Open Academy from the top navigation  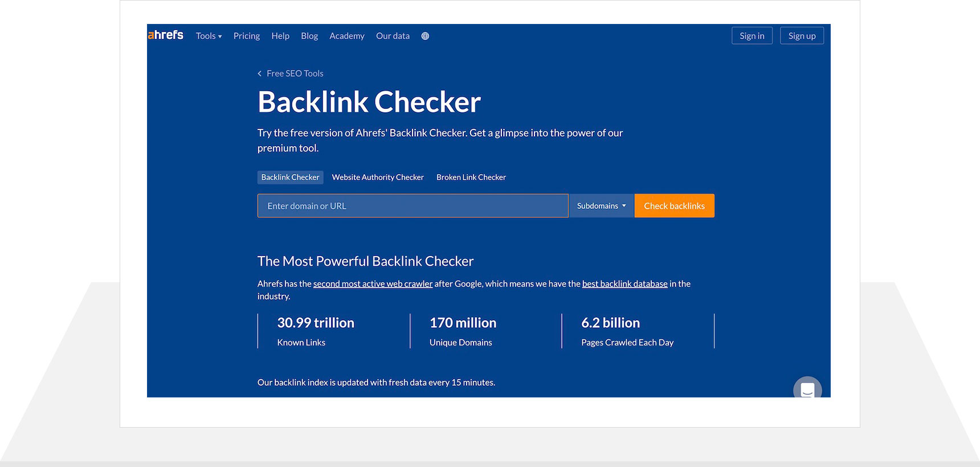tap(347, 36)
